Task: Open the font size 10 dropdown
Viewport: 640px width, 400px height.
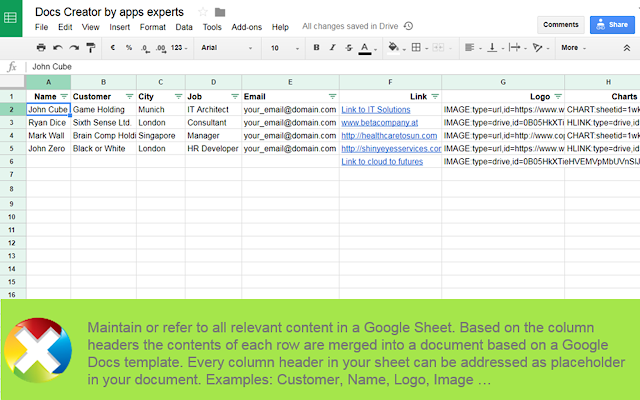Action: click(x=284, y=48)
